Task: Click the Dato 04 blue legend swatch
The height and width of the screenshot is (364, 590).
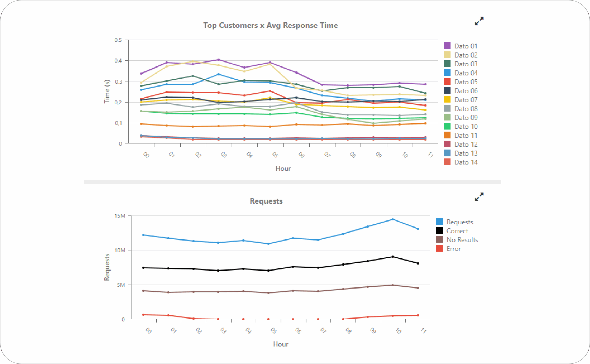Action: coord(447,73)
